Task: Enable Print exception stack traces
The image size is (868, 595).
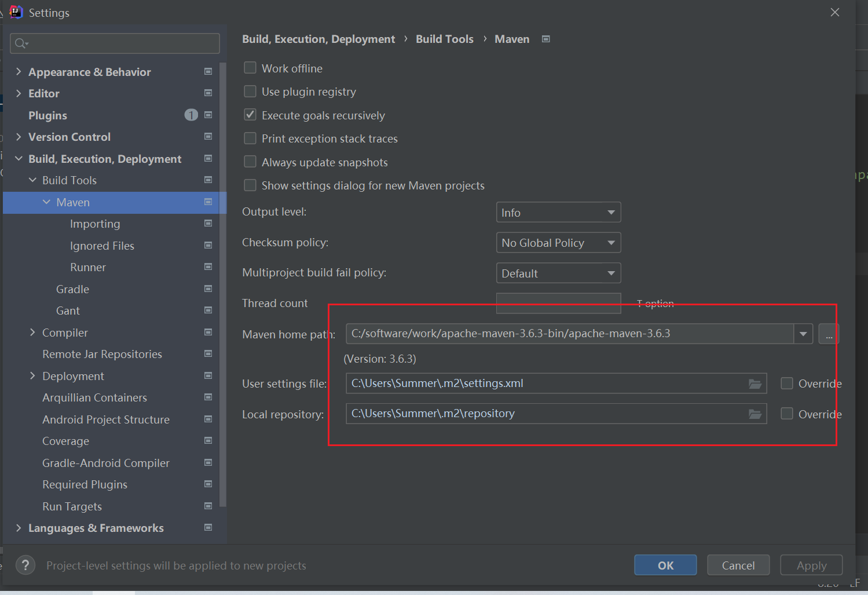Action: [x=250, y=138]
